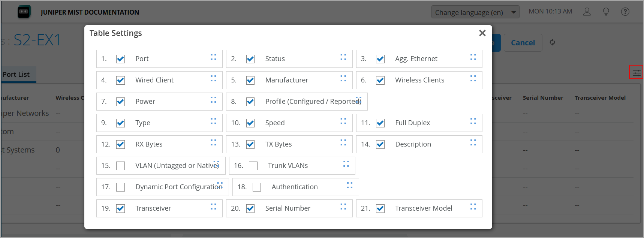Enable the Dynamic Port Configuration checkbox

[120, 187]
